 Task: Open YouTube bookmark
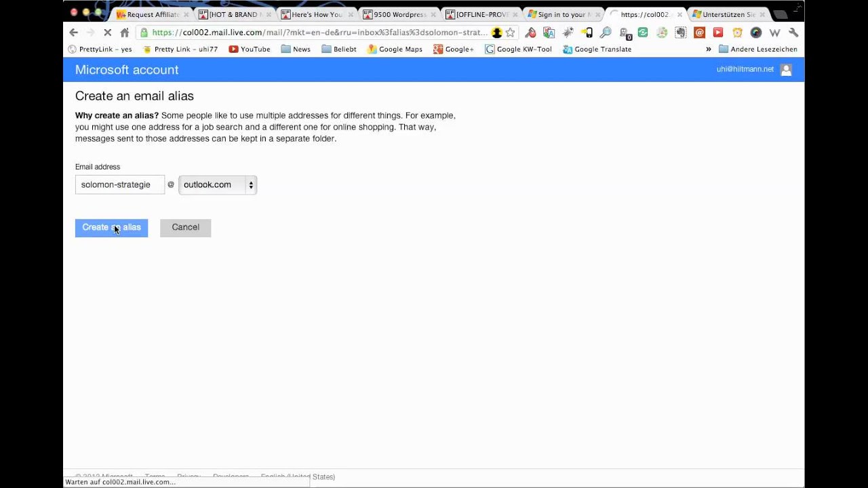[x=250, y=49]
